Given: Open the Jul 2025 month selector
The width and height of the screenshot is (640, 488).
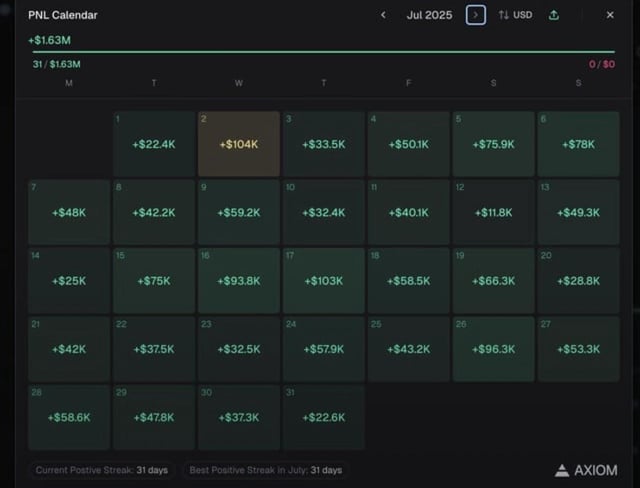Looking at the screenshot, I should coord(429,15).
